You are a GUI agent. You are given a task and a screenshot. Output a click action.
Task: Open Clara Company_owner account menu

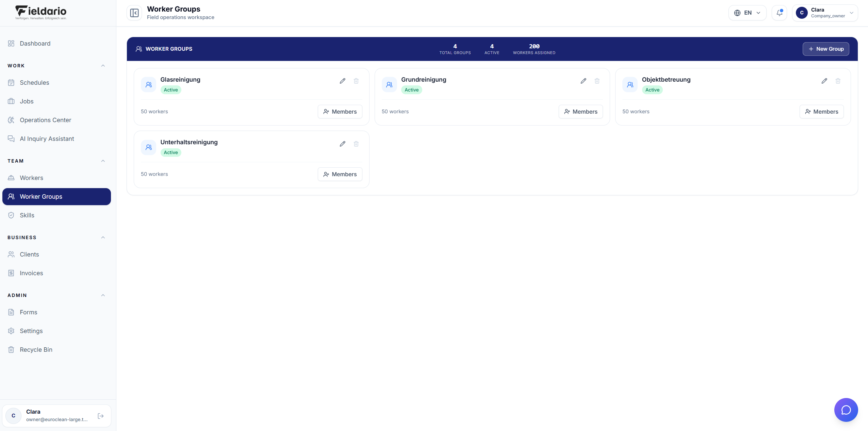coord(825,13)
